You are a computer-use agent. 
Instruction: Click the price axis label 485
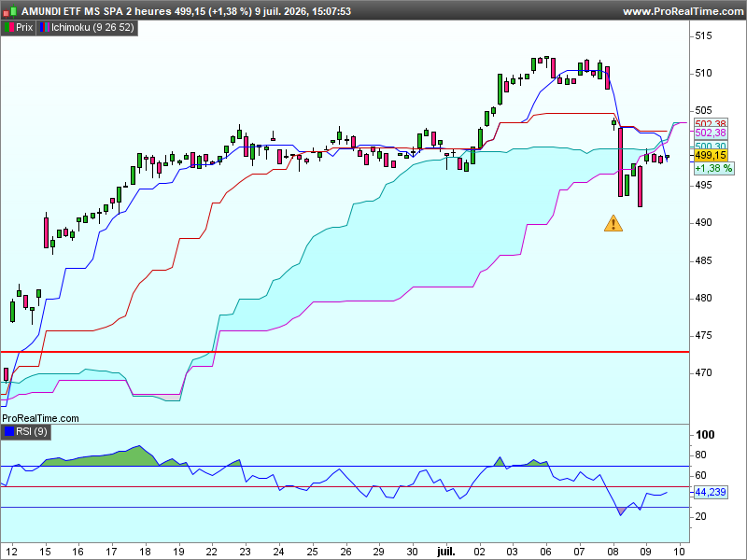[x=704, y=261]
